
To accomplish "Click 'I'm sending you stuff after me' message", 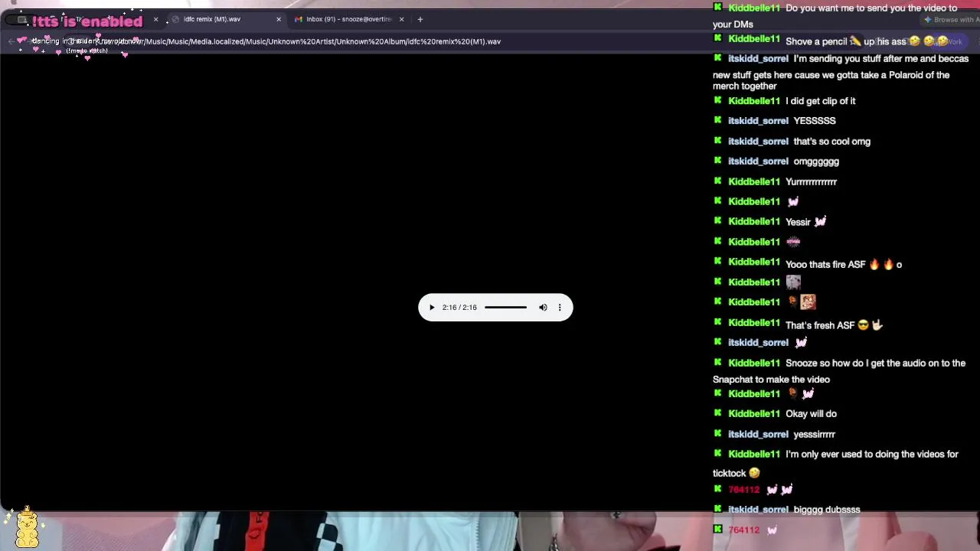I will click(841, 72).
